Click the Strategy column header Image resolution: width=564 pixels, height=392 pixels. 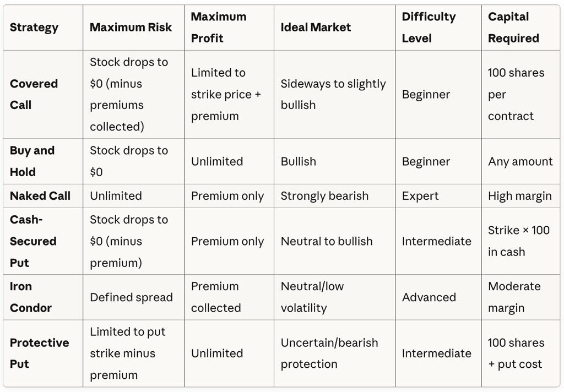tap(34, 28)
